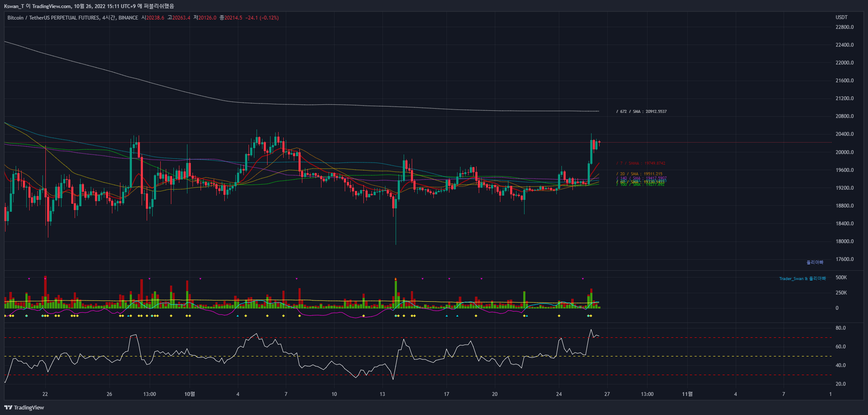This screenshot has width=868, height=415.
Task: Click the change value −24.1 (−0.12%)
Action: pyautogui.click(x=262, y=18)
